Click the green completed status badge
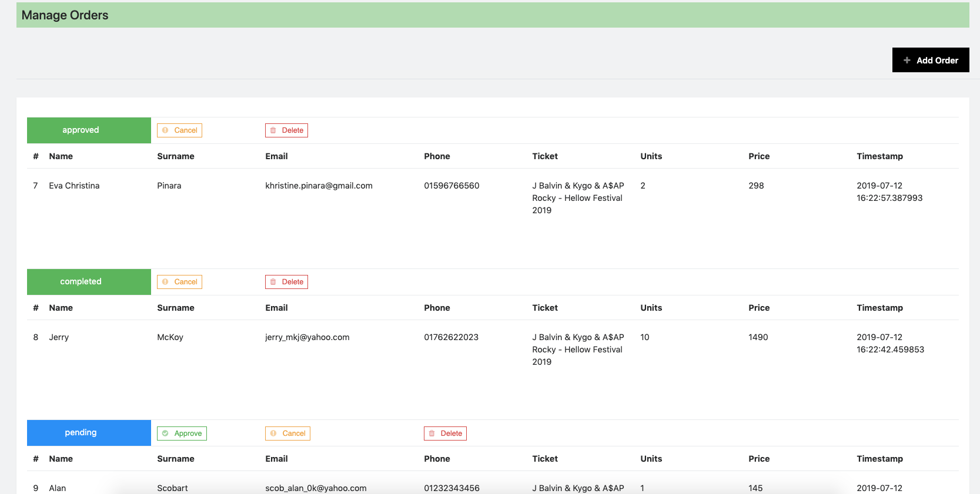The height and width of the screenshot is (494, 980). [89, 282]
